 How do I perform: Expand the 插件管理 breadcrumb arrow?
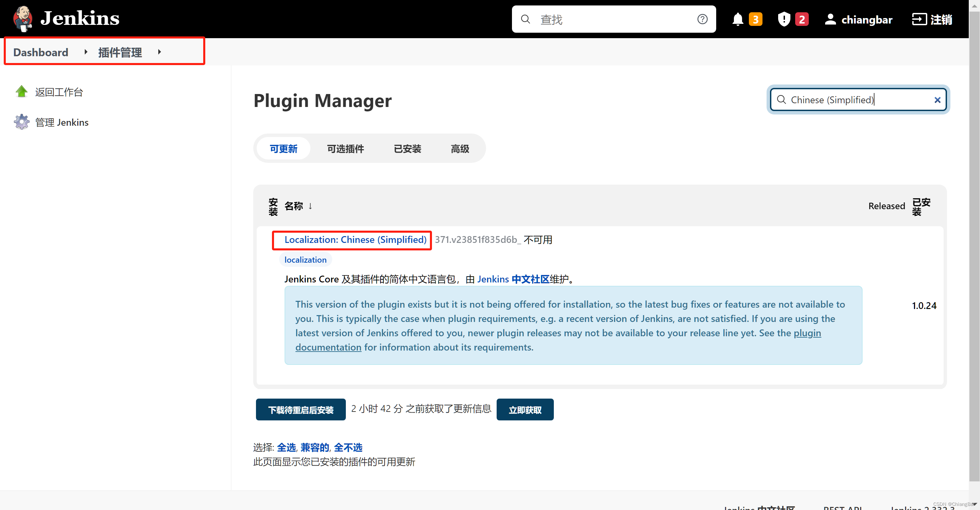159,52
